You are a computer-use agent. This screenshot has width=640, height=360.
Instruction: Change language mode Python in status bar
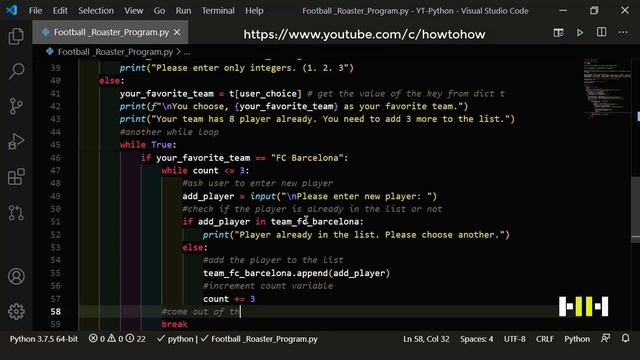(577, 339)
